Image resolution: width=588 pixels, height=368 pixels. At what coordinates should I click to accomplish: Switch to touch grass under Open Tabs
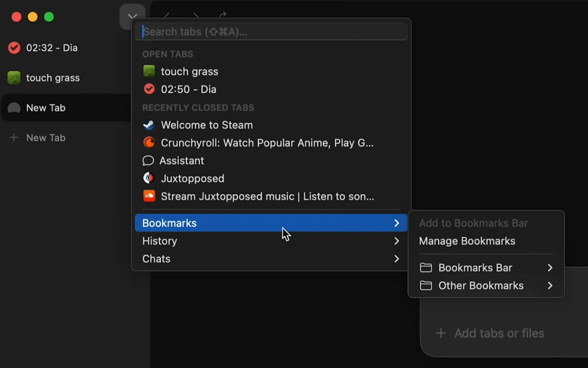point(271,71)
